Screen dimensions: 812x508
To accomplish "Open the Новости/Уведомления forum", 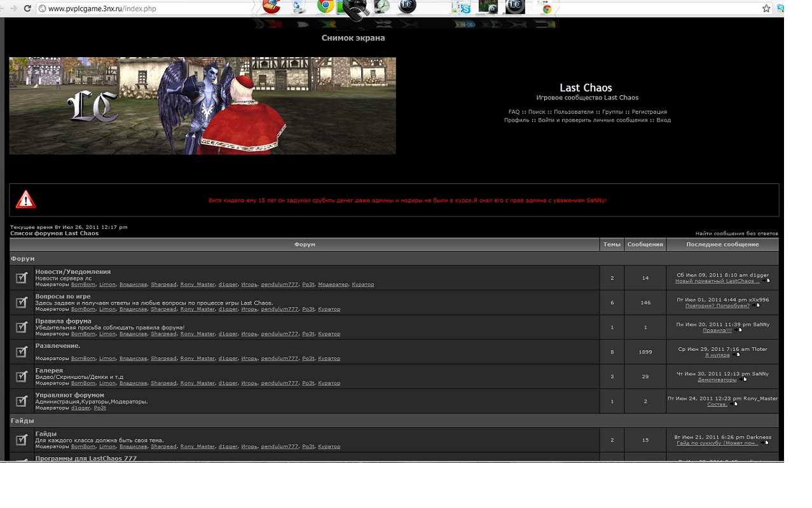I will click(73, 271).
